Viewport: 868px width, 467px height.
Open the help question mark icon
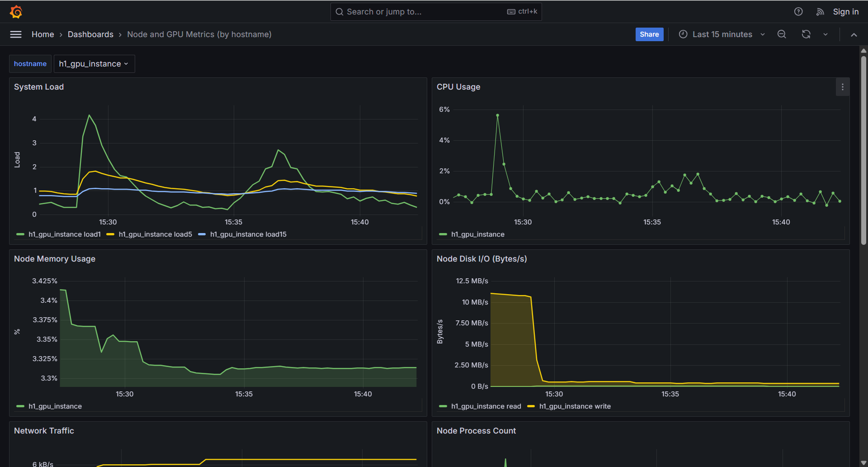click(x=798, y=12)
